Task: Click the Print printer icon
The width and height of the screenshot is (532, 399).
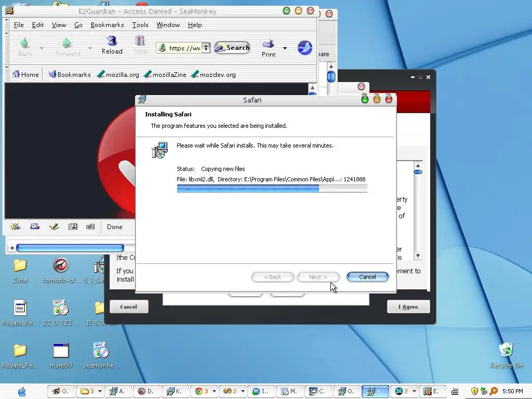Action: [x=269, y=44]
